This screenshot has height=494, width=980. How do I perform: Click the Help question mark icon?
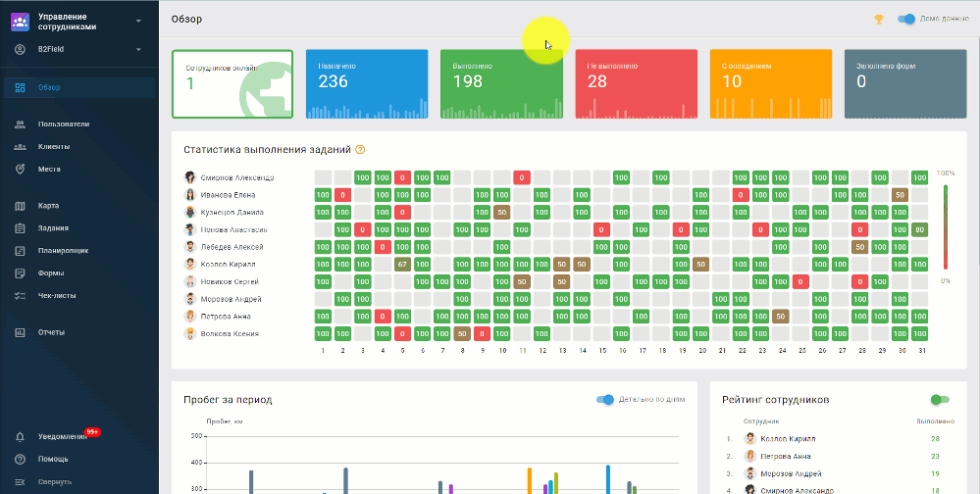(20, 459)
